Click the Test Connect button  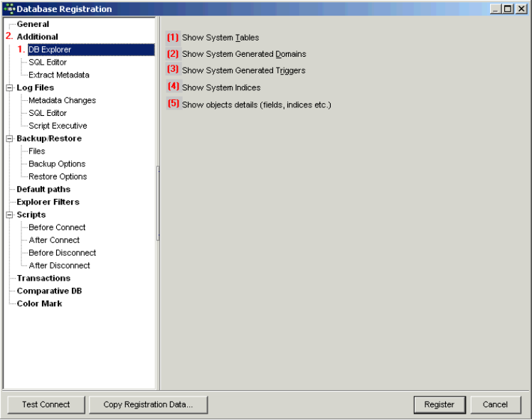46,405
